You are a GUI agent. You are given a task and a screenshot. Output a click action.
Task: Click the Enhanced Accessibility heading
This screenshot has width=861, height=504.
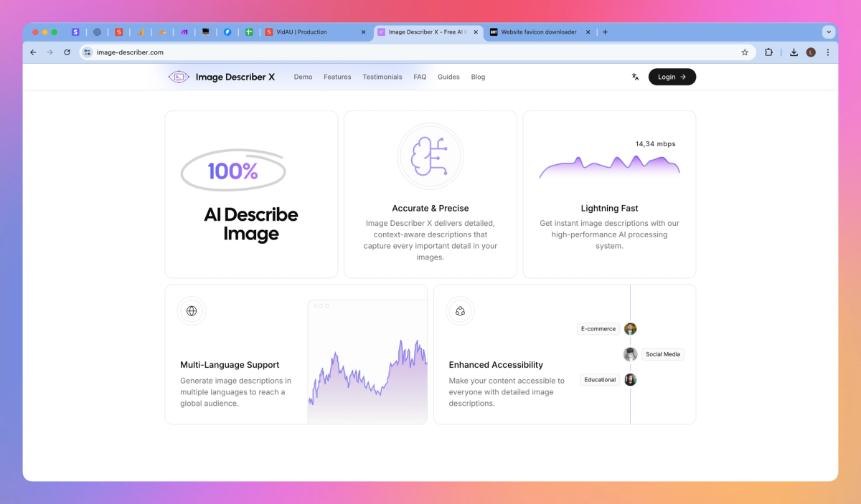pos(496,365)
